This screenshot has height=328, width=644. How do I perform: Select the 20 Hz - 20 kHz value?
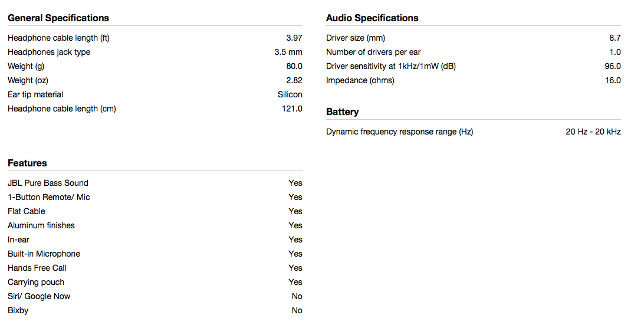(x=593, y=132)
